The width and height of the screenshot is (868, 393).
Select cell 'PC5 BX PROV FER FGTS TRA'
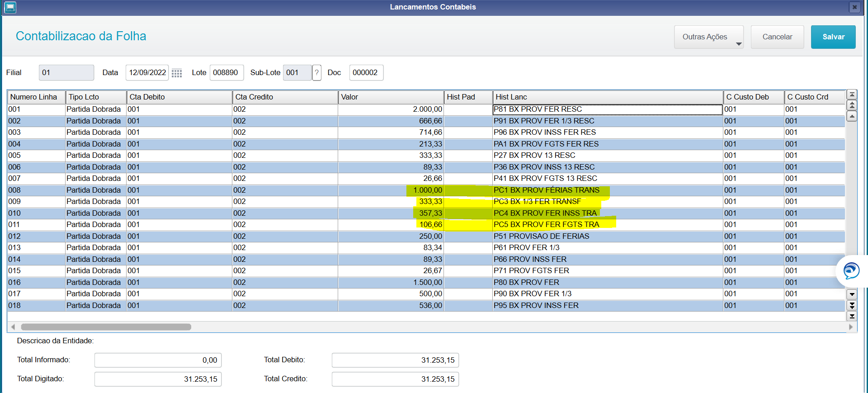click(608, 225)
